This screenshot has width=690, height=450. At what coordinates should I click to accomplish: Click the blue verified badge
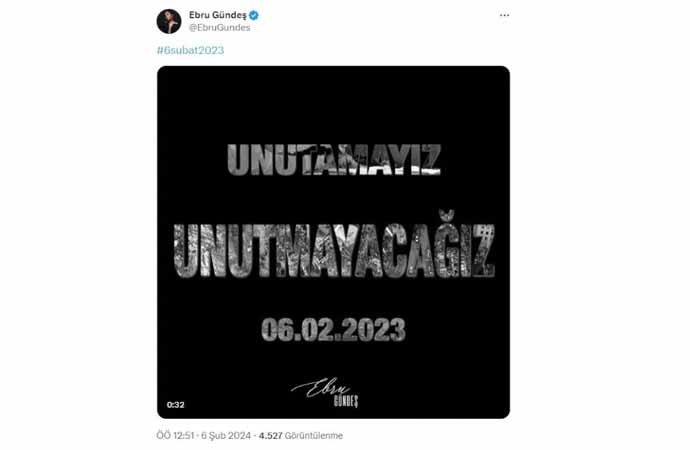(x=254, y=15)
